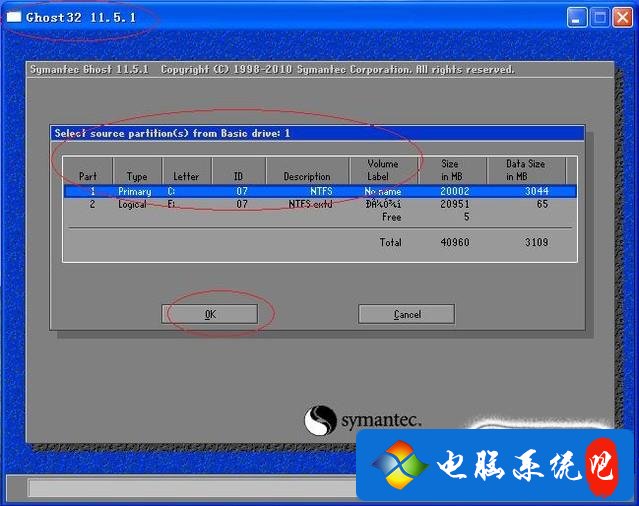Minimize the Ghost32 11.5.1 window
639x506 pixels.
577,18
